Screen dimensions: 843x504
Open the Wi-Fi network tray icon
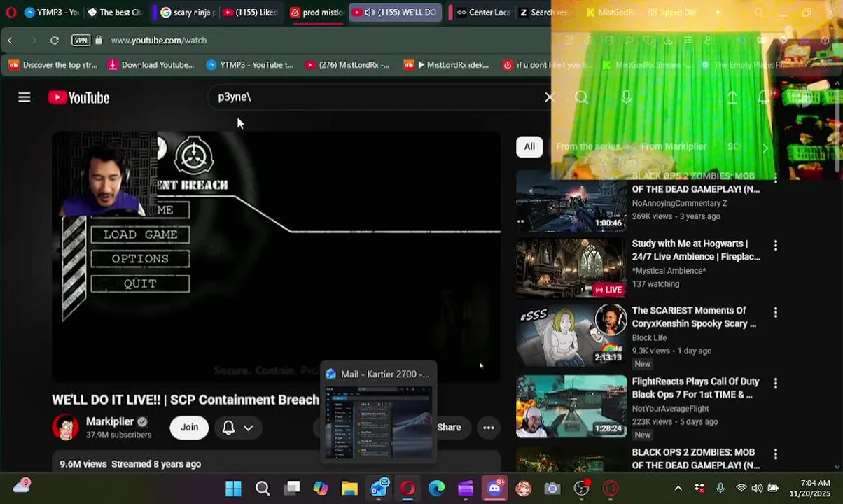pos(741,489)
